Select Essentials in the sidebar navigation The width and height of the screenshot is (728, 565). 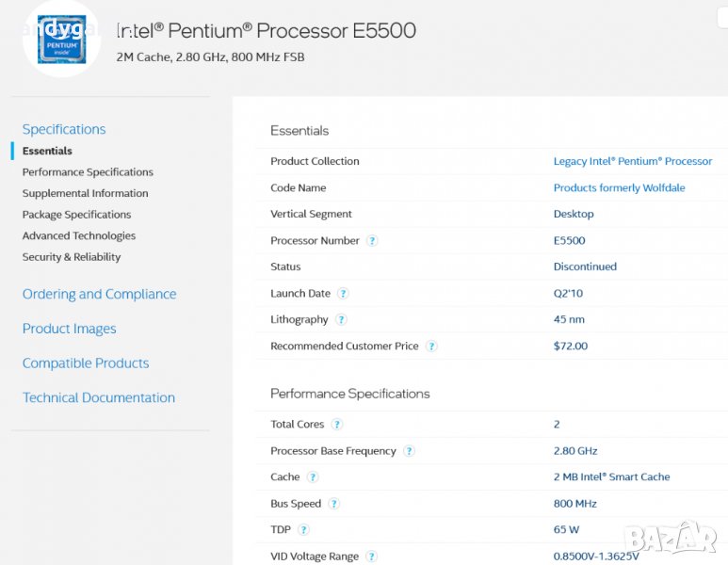point(47,151)
